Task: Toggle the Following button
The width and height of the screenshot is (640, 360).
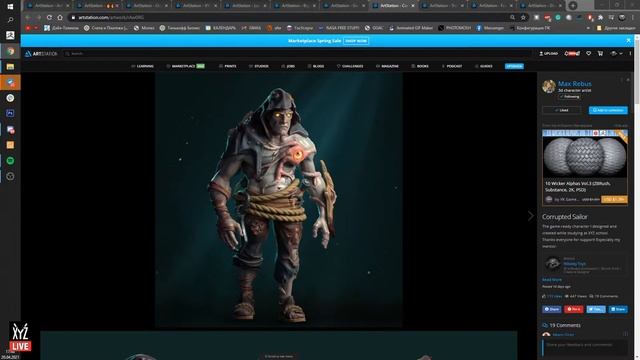Action: (x=570, y=97)
